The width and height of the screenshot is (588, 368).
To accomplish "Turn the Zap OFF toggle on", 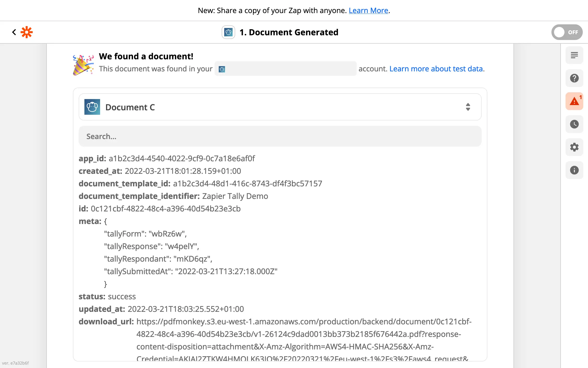I will pyautogui.click(x=567, y=32).
